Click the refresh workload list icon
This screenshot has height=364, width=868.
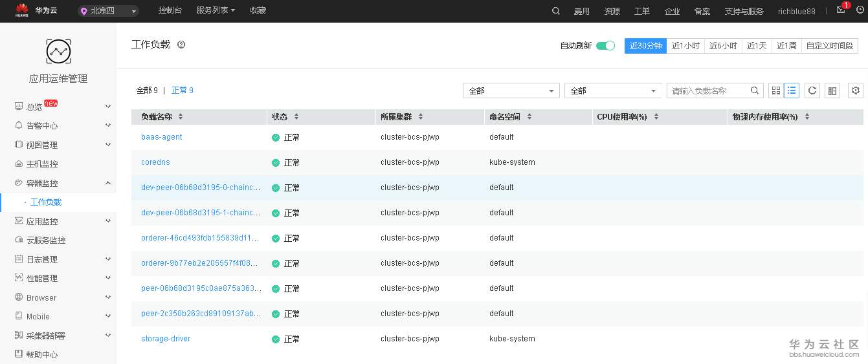pos(812,91)
